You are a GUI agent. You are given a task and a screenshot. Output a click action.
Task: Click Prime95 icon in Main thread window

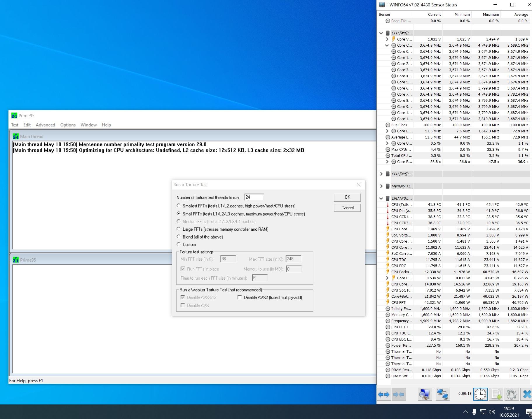coord(16,136)
